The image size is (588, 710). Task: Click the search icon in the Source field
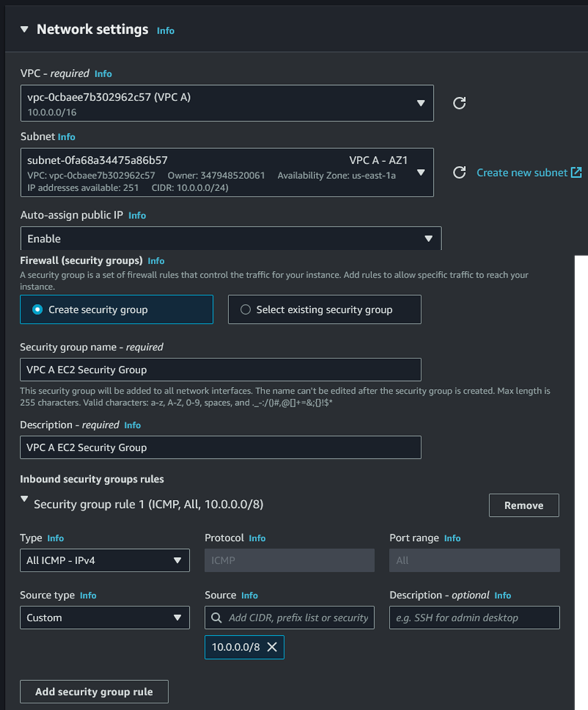coord(216,617)
